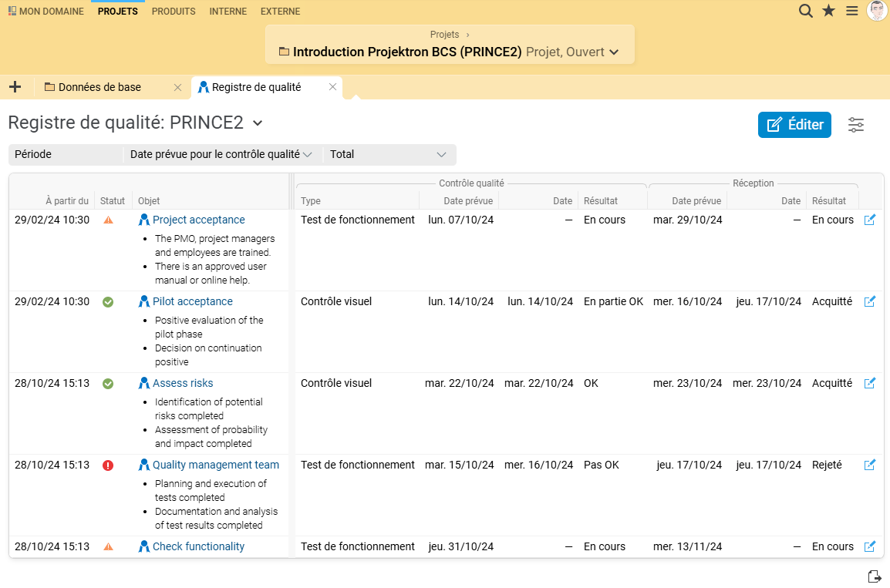The width and height of the screenshot is (890, 588).
Task: Select the Projets menu
Action: coord(117,12)
